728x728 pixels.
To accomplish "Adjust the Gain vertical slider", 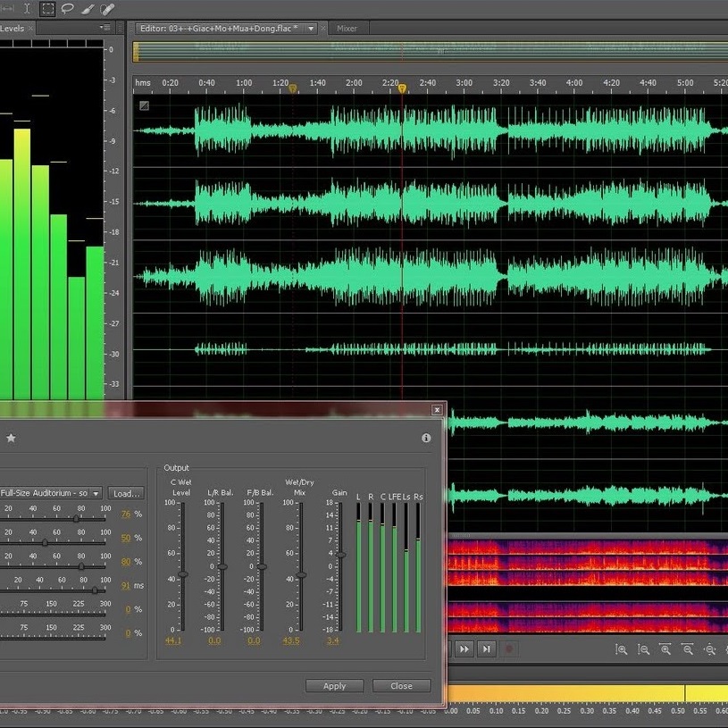I will [x=341, y=555].
